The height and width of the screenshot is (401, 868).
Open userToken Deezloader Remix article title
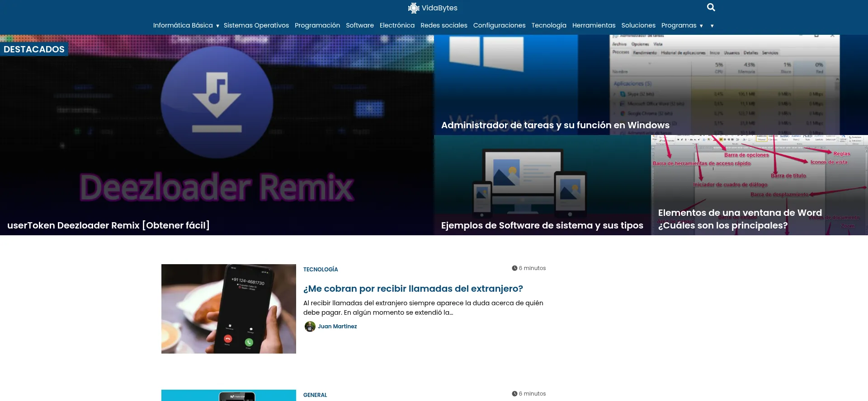[x=108, y=225]
